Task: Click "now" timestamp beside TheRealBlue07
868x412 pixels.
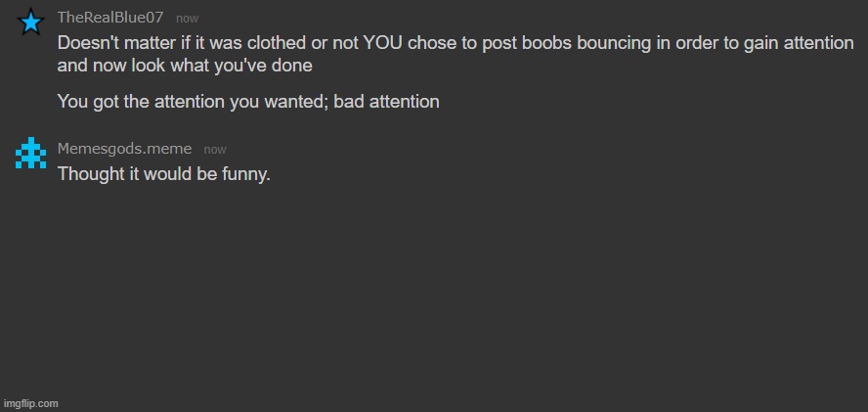Action: (188, 19)
